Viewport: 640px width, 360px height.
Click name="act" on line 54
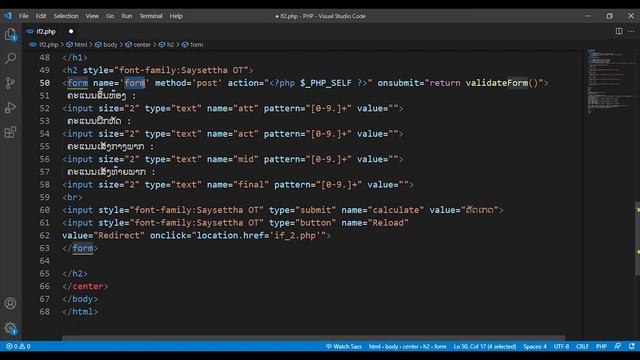pos(233,133)
